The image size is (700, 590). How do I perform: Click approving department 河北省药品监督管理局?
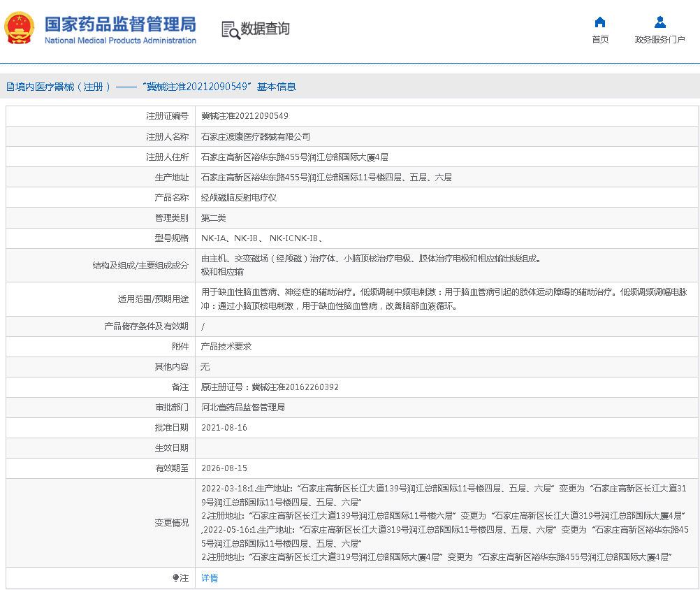pyautogui.click(x=243, y=408)
